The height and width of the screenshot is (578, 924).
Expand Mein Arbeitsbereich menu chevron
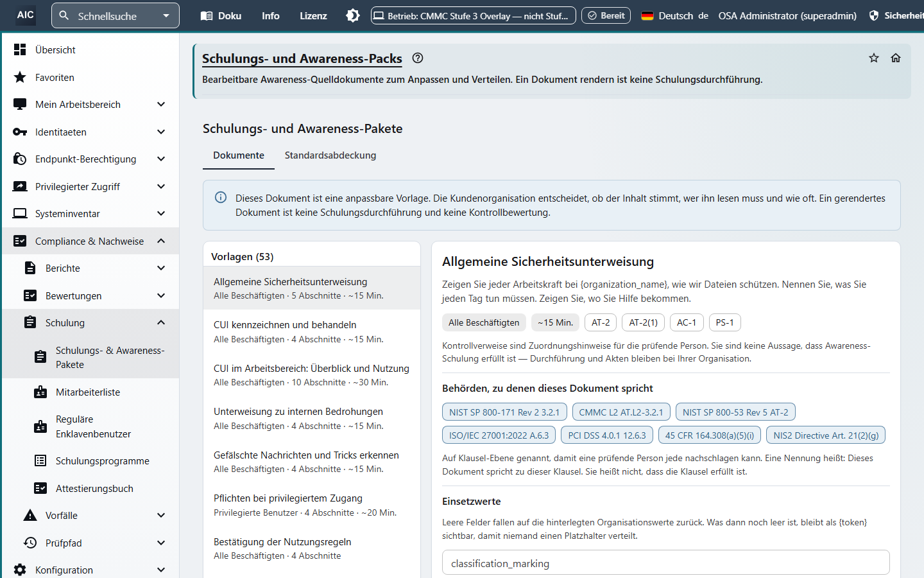pos(161,104)
